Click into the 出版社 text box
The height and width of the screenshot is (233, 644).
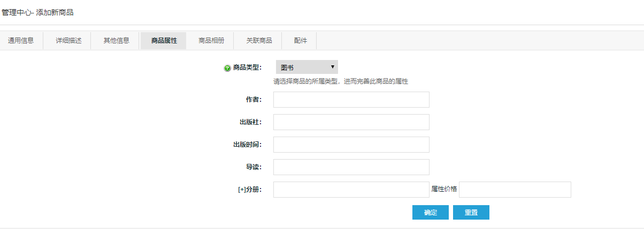coord(351,122)
